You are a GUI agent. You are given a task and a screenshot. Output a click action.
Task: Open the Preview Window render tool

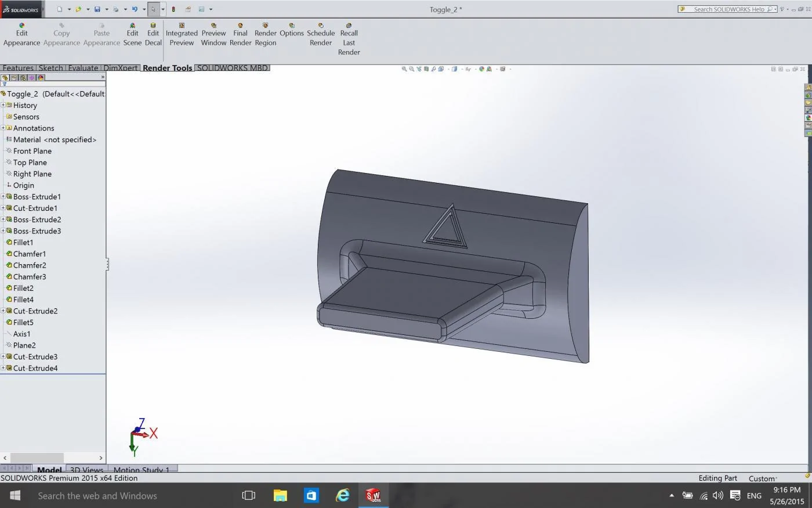pyautogui.click(x=213, y=34)
